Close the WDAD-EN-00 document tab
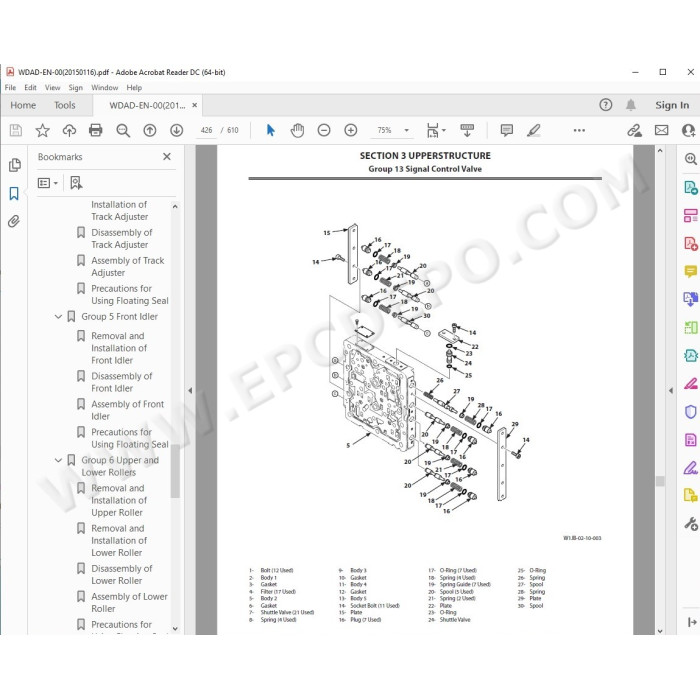The image size is (700, 700). point(195,105)
